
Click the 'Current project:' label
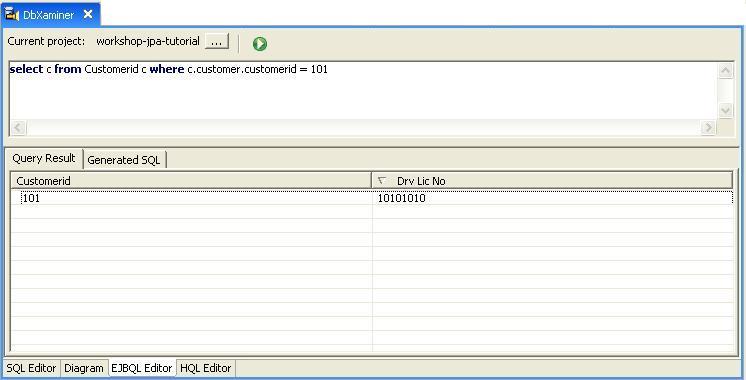[x=46, y=41]
